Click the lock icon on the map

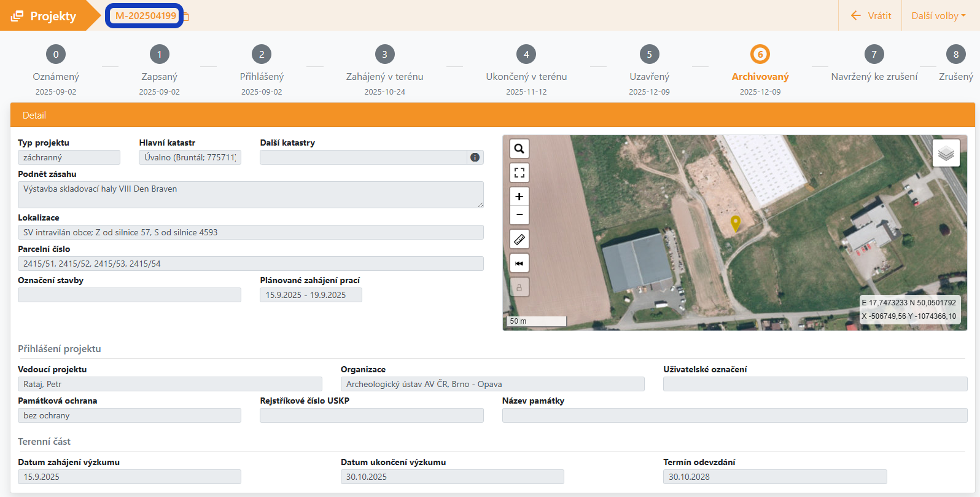coord(519,287)
